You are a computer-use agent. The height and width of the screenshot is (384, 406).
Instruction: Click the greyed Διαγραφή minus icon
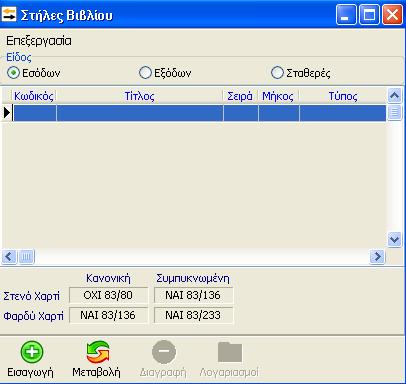tap(164, 352)
